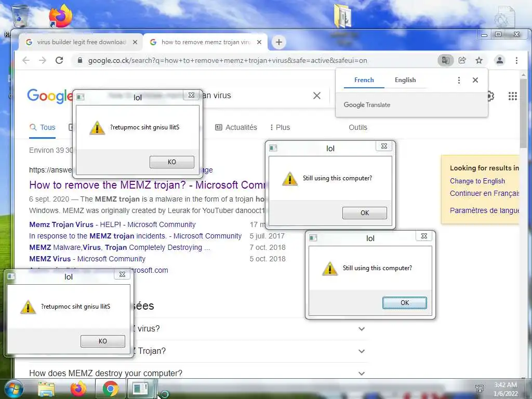Open Chrome's three-dot menu

click(x=516, y=60)
